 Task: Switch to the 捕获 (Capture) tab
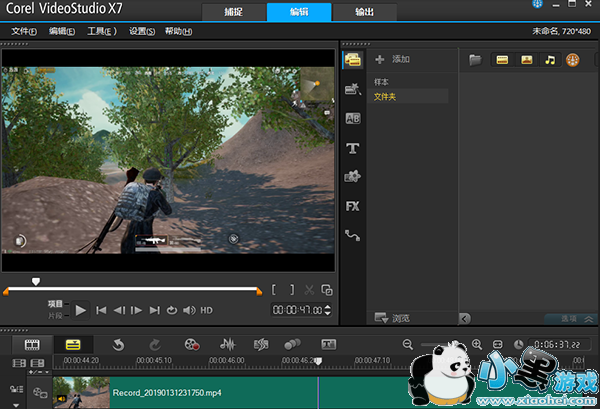coord(233,11)
